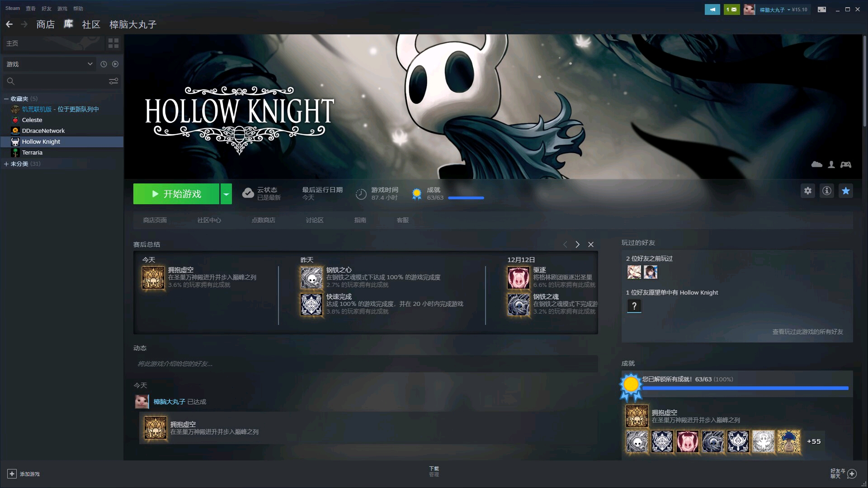Image resolution: width=868 pixels, height=488 pixels.
Task: Select Celeste in library list
Action: (32, 120)
